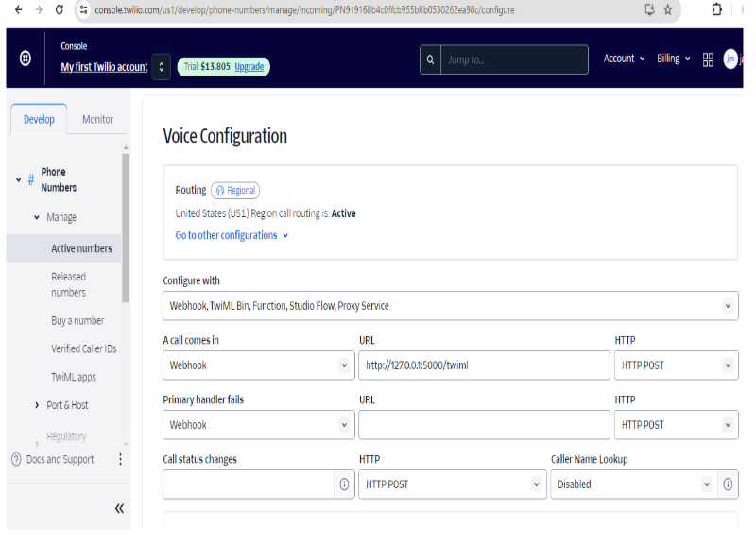
Task: Click the browser reload page icon
Action: (x=60, y=9)
